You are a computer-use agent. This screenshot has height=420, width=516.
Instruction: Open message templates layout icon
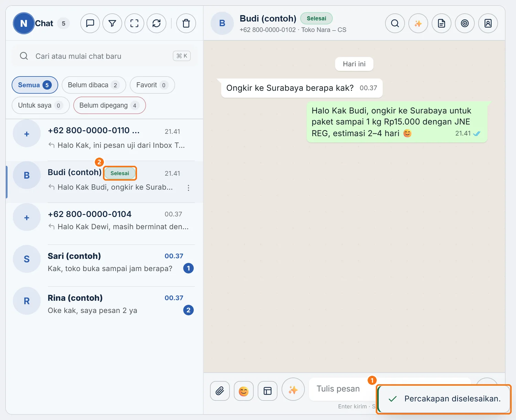coord(268,391)
